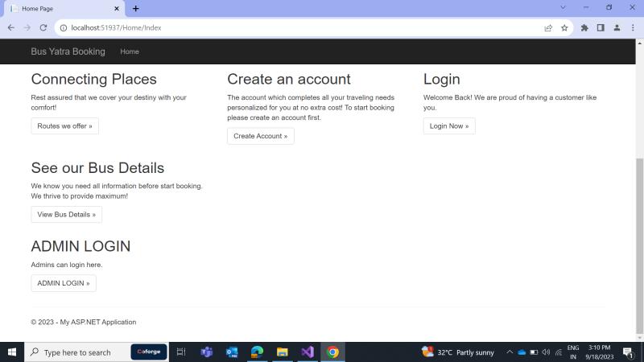Bookmark this page with the star icon

pyautogui.click(x=564, y=28)
